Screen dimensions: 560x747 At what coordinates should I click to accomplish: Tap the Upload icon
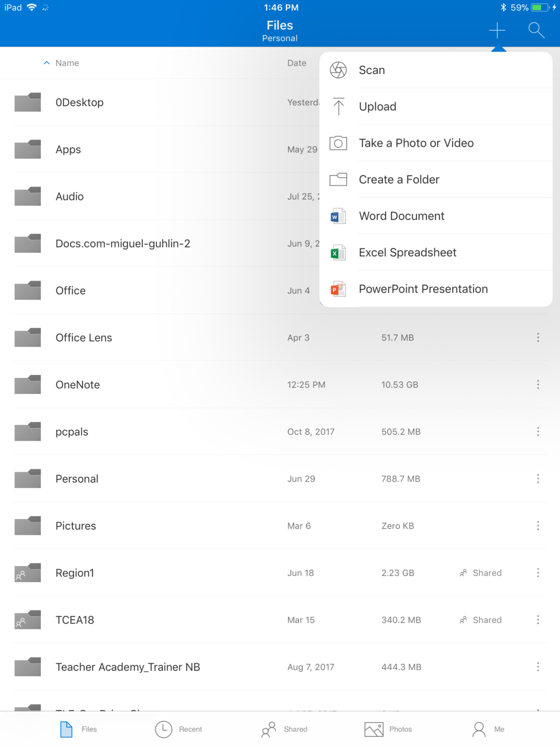point(338,106)
